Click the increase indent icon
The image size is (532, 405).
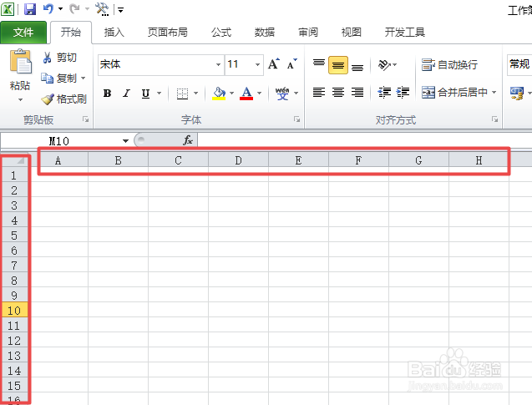(403, 92)
